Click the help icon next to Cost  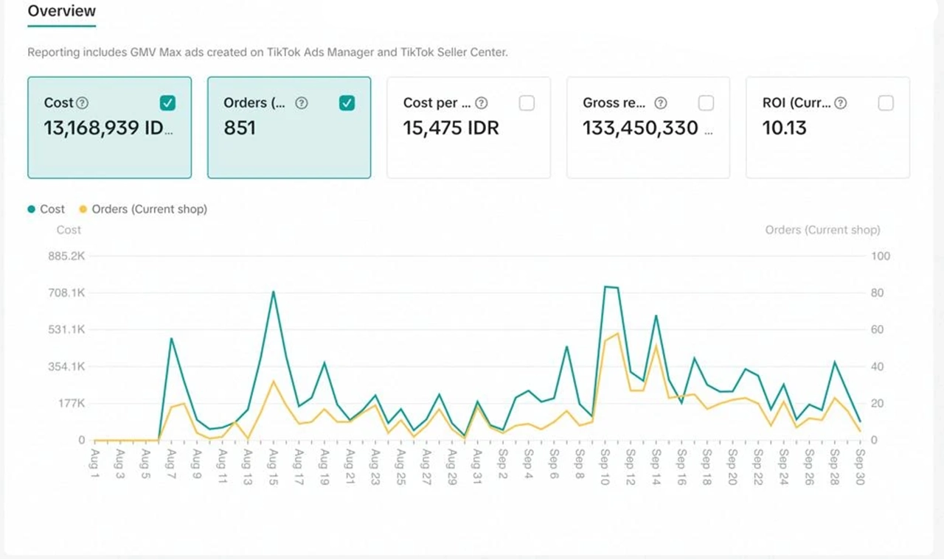[x=83, y=103]
